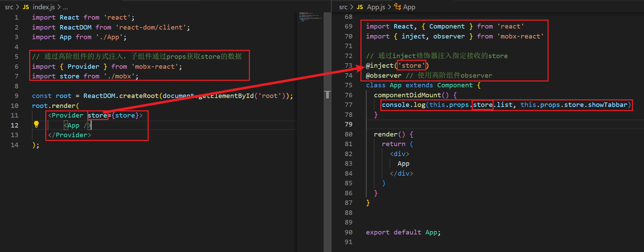
Task: Click the minimap preview of index.js
Action: tap(310, 17)
